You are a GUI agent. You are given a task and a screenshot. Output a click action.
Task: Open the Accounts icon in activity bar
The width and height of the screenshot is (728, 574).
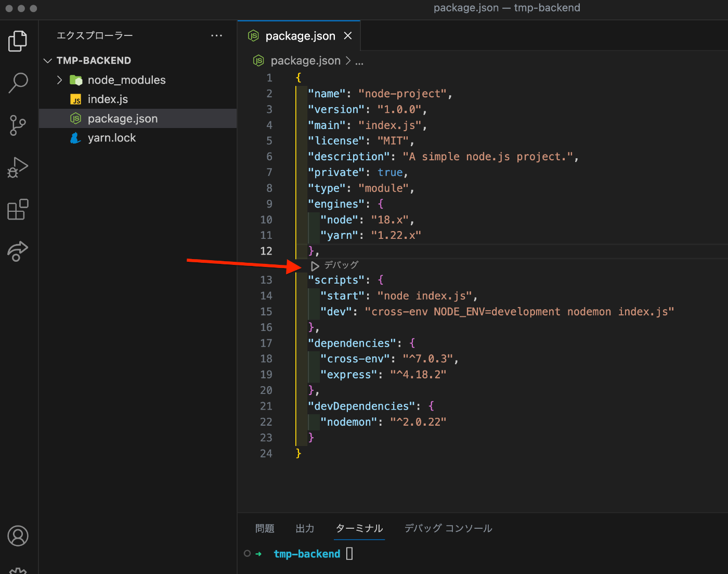[18, 536]
